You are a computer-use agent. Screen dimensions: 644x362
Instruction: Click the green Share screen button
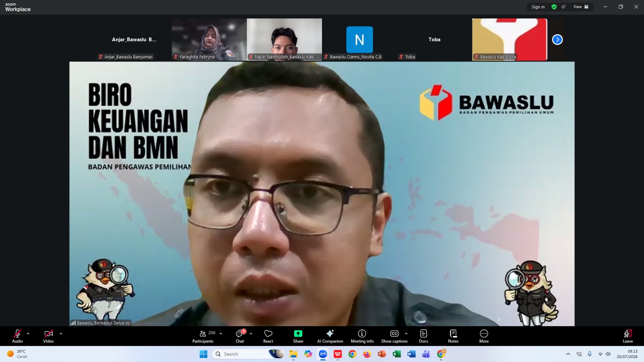[298, 336]
